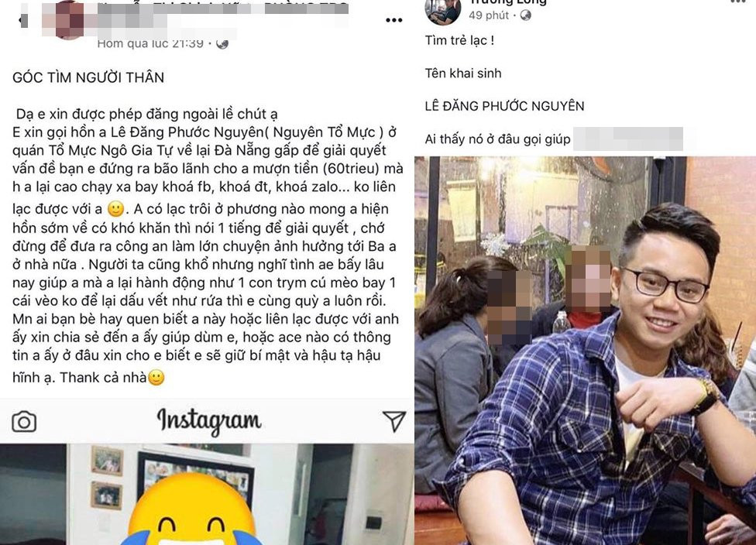756x545 pixels.
Task: Tap the back arrow at top left
Action: point(22,20)
